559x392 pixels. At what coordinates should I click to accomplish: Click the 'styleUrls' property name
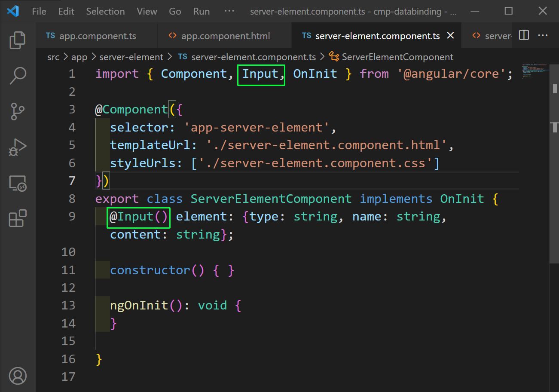point(143,163)
